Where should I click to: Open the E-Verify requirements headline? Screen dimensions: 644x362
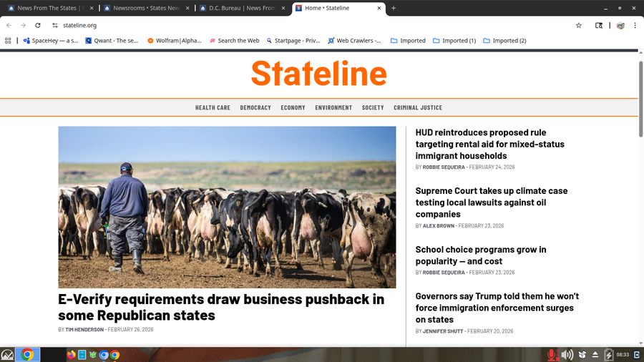point(221,308)
